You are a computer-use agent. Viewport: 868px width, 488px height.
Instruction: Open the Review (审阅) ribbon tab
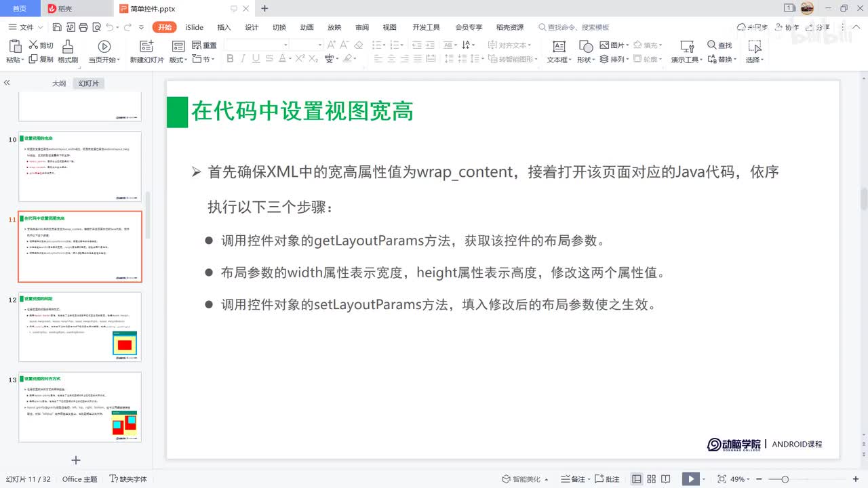(362, 27)
